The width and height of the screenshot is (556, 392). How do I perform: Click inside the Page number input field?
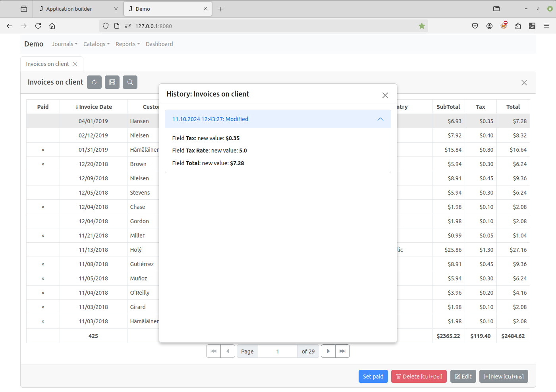click(x=277, y=351)
